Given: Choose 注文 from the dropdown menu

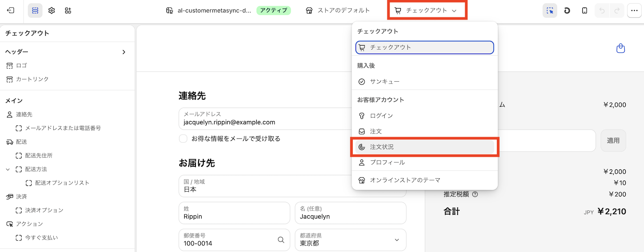Looking at the screenshot, I should [424, 131].
